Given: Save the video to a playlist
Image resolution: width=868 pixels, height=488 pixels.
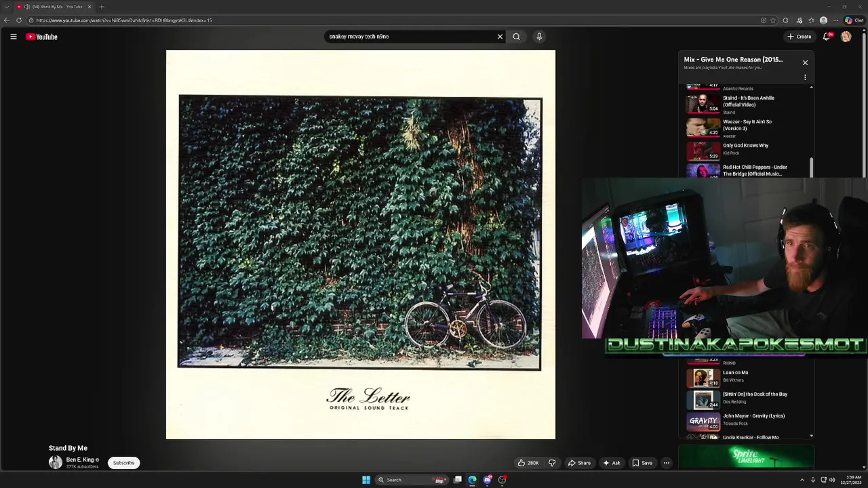Looking at the screenshot, I should 642,463.
